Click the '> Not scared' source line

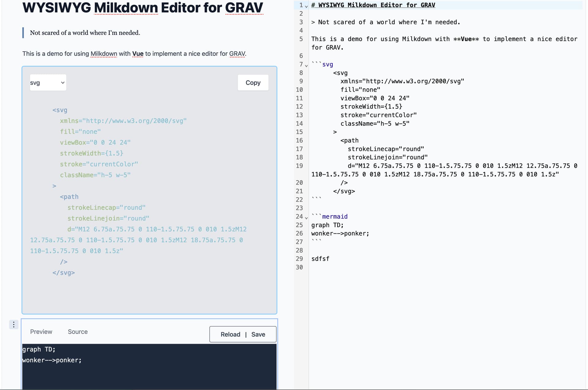386,22
